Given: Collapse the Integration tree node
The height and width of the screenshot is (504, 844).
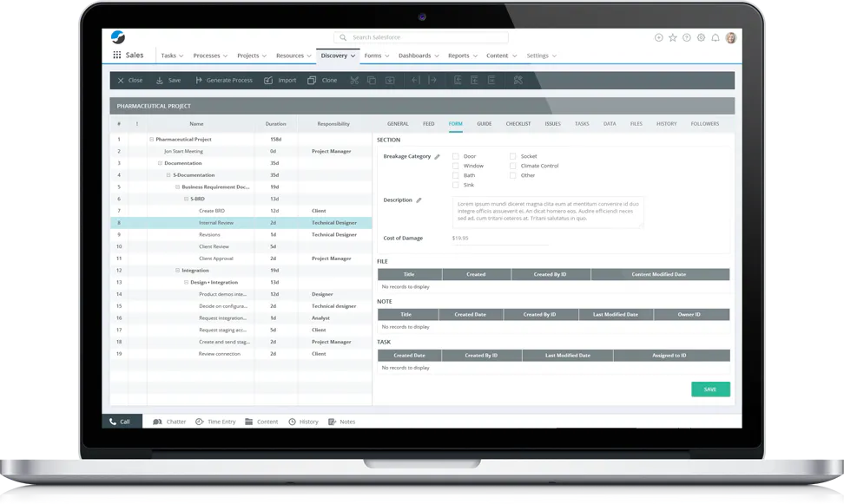Looking at the screenshot, I should click(178, 270).
